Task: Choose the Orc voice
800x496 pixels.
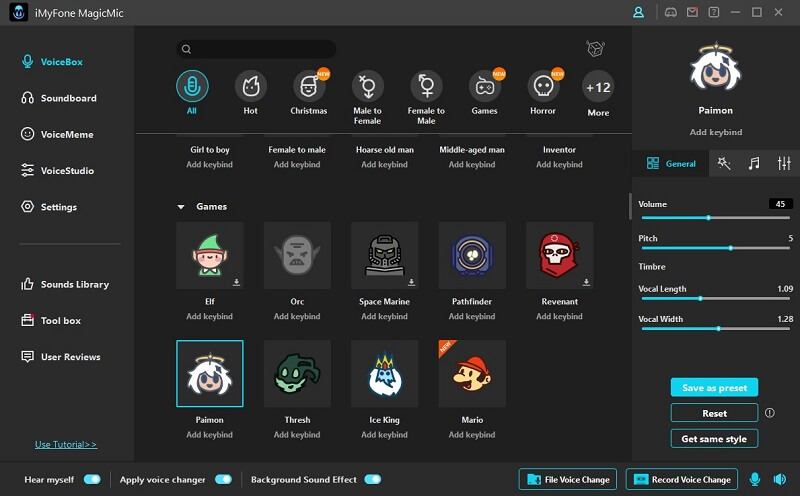Action: (297, 255)
